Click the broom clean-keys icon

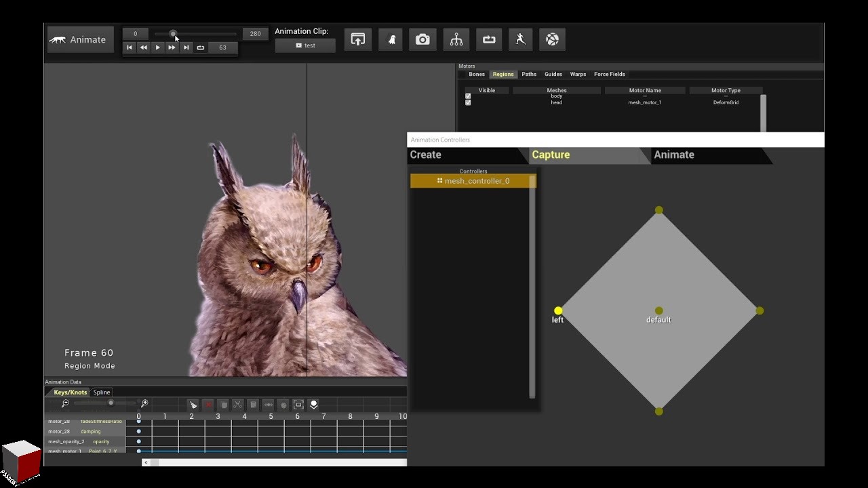click(x=193, y=405)
